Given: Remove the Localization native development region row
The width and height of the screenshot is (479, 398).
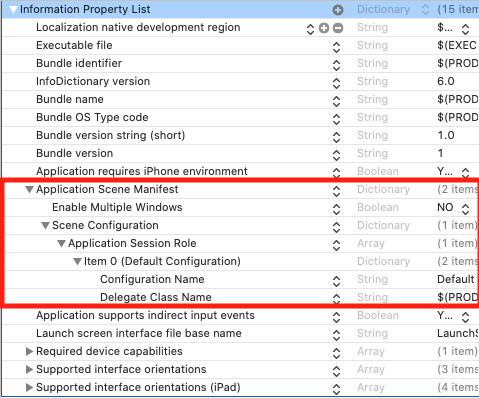Looking at the screenshot, I should [338, 28].
